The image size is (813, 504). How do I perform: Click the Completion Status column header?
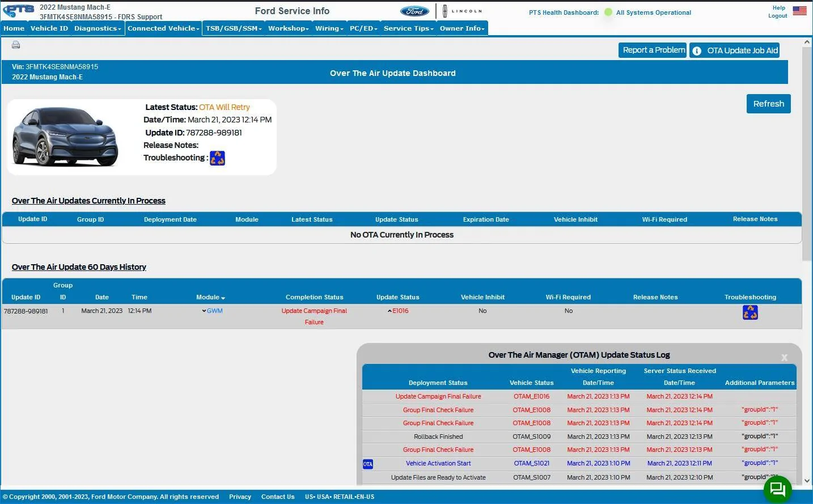[314, 297]
